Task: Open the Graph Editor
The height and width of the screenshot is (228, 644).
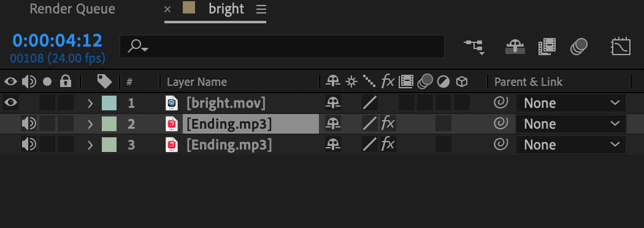Action: (621, 47)
